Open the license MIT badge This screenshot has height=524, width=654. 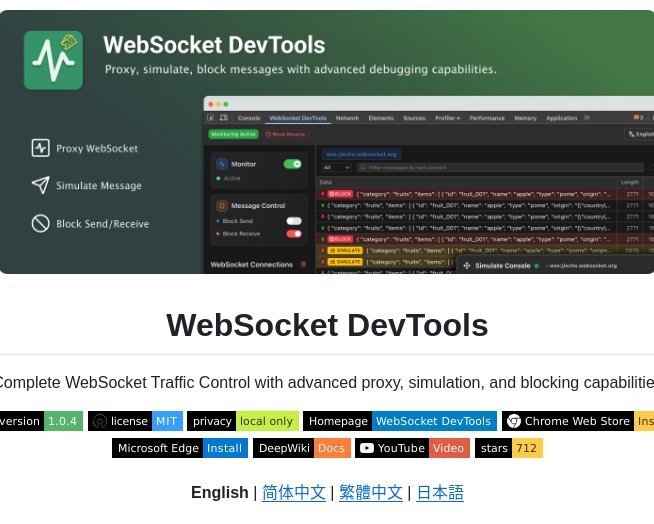(x=136, y=421)
